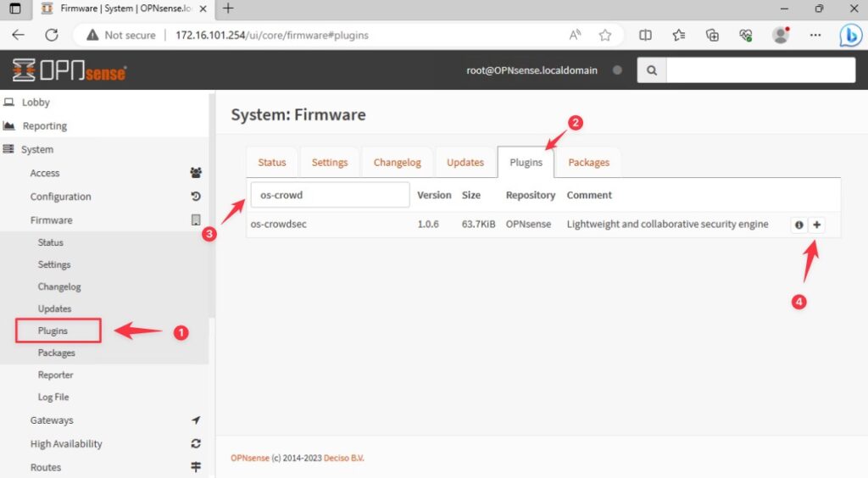This screenshot has height=478, width=868.
Task: Open Log File in the sidebar
Action: [x=53, y=397]
